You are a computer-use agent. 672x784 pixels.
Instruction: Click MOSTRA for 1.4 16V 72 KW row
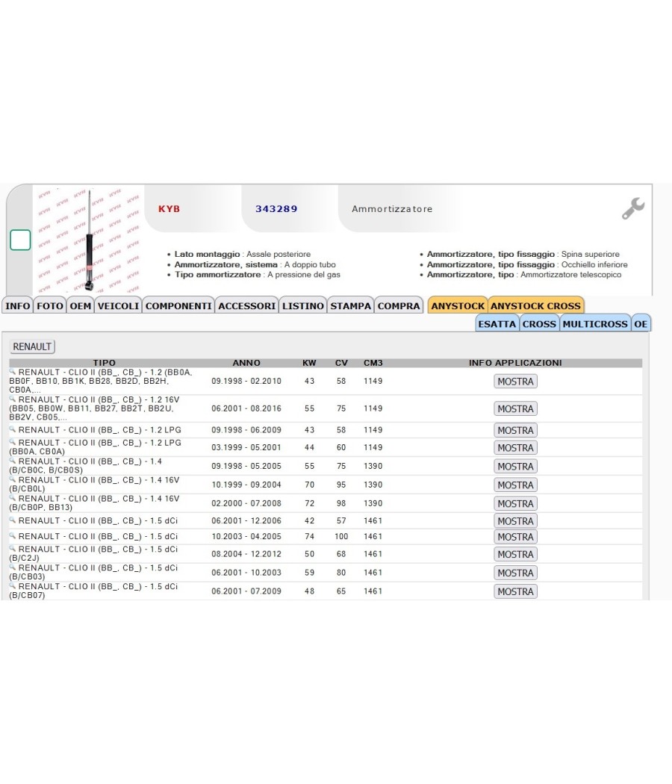point(515,503)
